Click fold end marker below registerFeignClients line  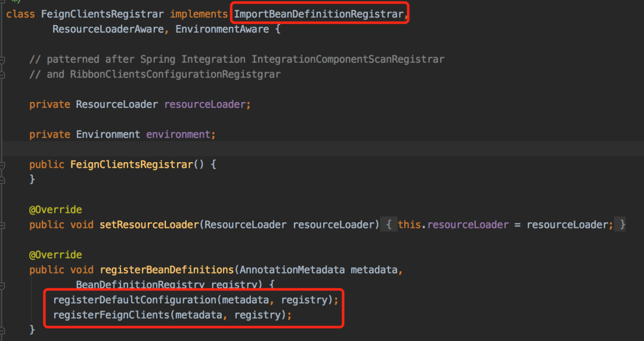click(2, 330)
